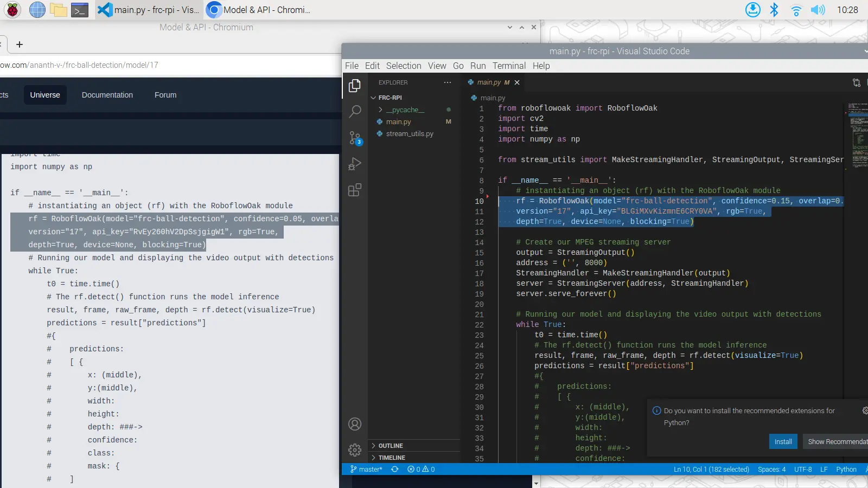Screen dimensions: 868x488
Task: Click the 'while True:' line in Chromium
Action: point(53,271)
